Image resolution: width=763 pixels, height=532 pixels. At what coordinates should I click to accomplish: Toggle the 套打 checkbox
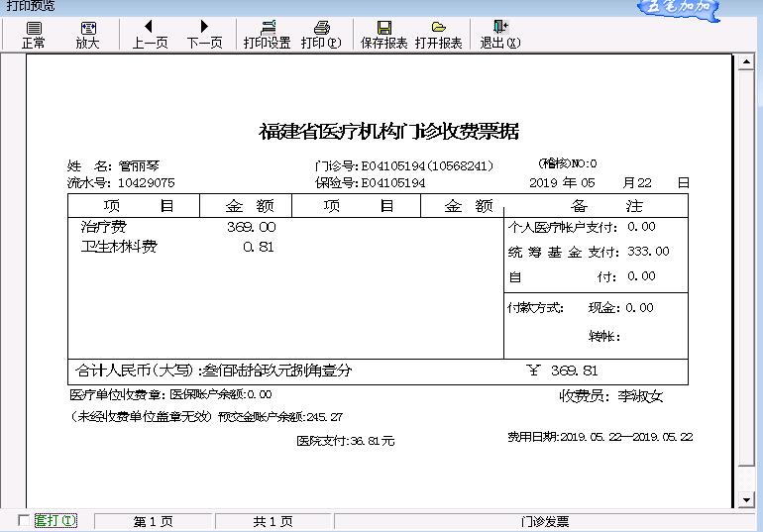tap(24, 520)
